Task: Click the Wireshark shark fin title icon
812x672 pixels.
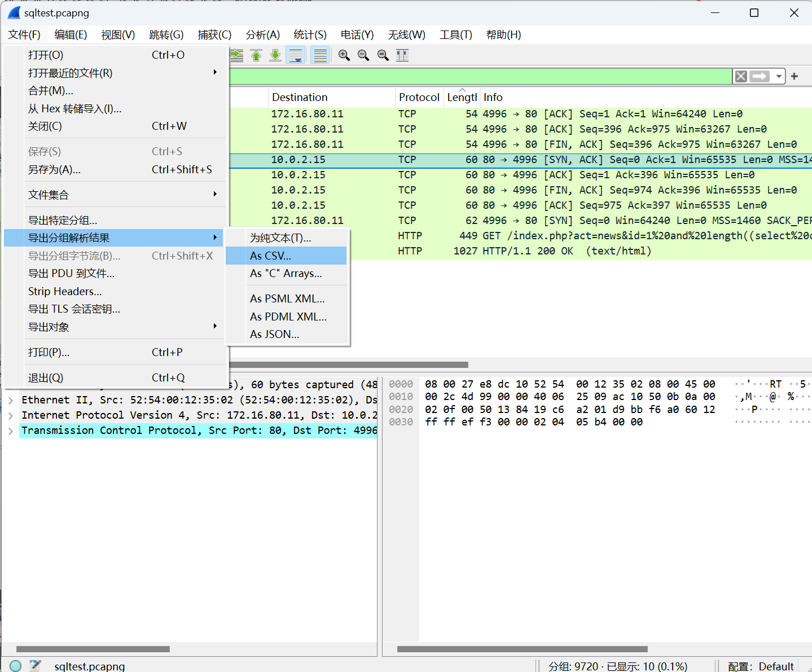Action: [14, 12]
